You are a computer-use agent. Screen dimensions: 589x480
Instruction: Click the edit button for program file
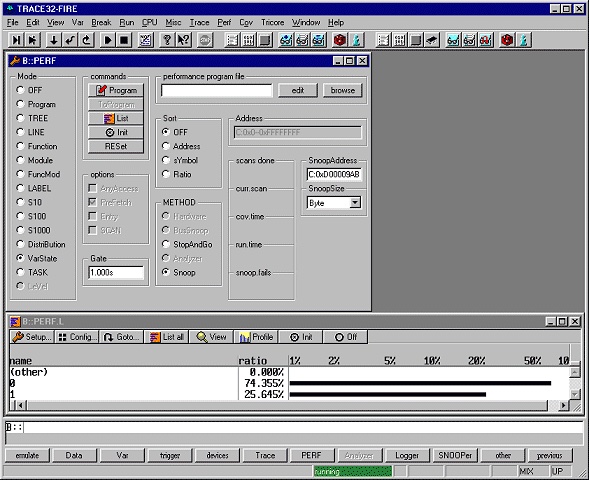pos(298,90)
